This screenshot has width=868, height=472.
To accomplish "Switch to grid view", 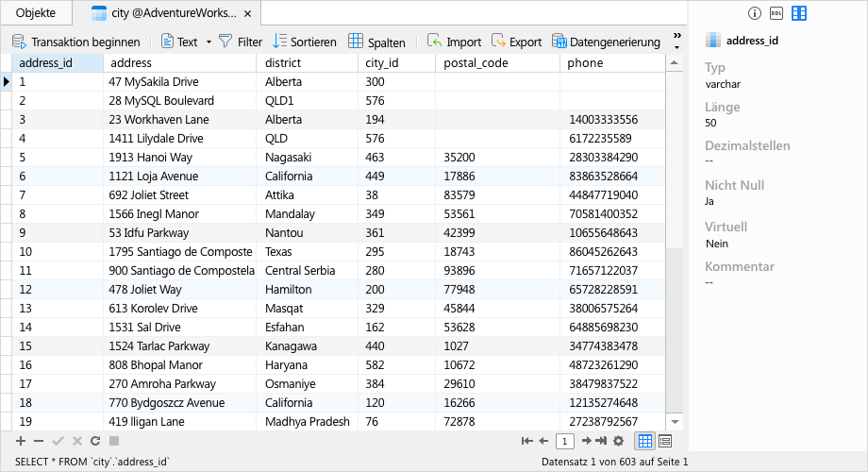I will pos(645,441).
